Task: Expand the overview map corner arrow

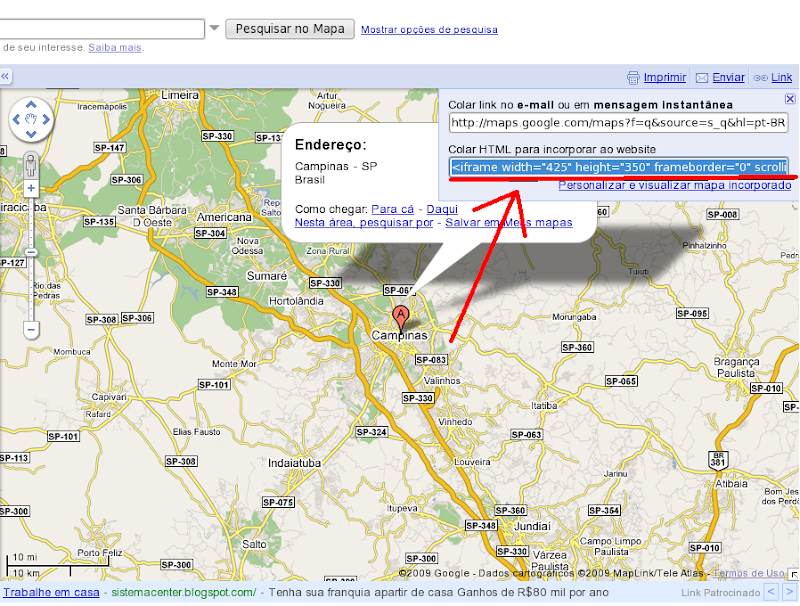Action: [794, 575]
